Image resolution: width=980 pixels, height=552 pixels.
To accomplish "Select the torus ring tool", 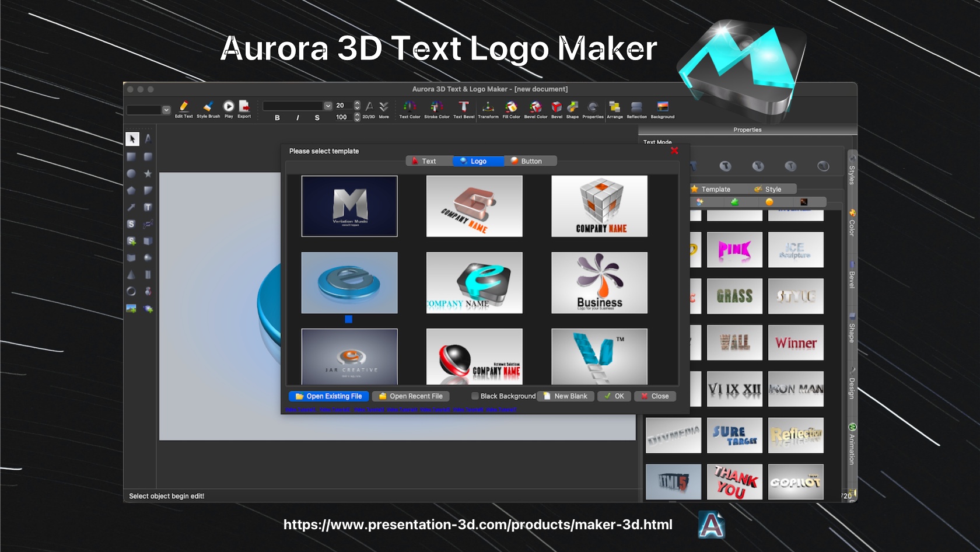I will click(x=131, y=291).
